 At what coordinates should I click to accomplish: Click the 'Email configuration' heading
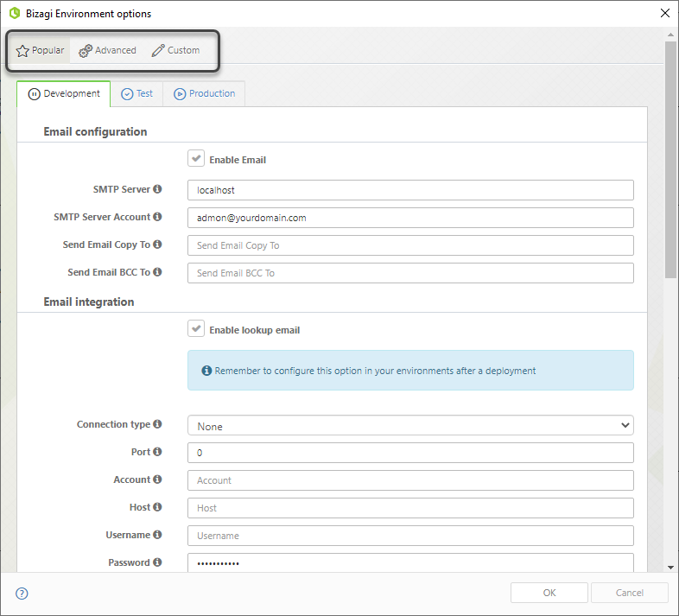pyautogui.click(x=95, y=131)
